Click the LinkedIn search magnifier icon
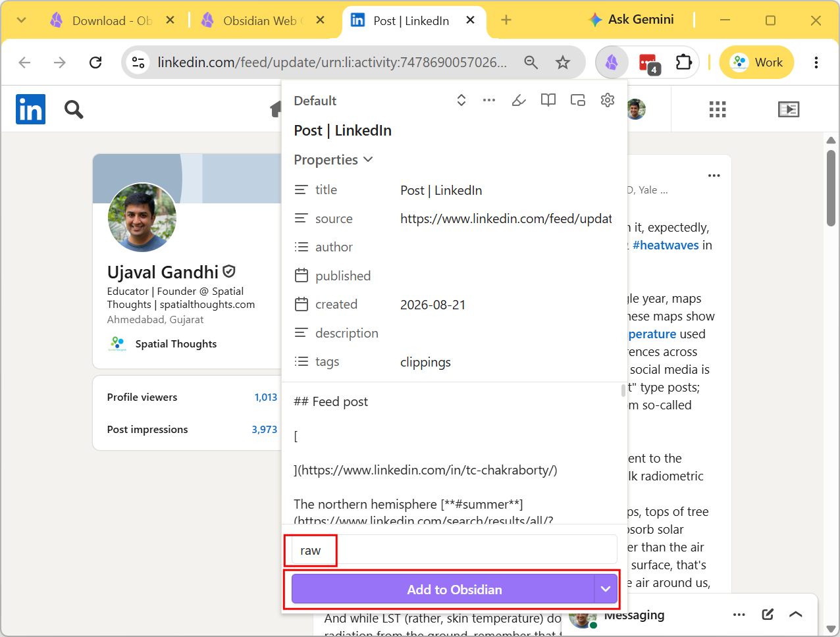 [x=74, y=109]
